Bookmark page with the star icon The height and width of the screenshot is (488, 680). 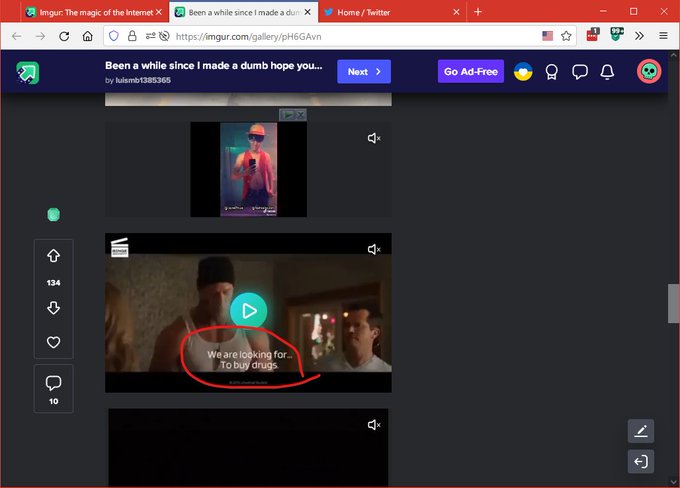566,36
